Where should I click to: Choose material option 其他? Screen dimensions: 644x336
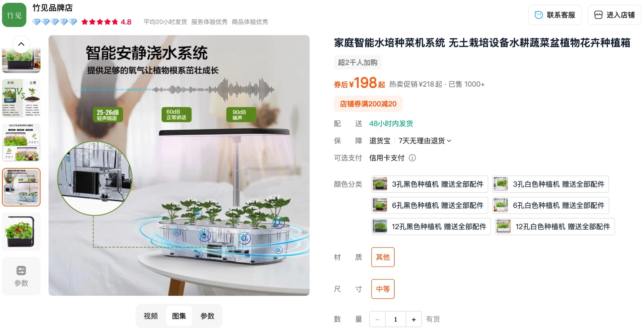click(x=383, y=257)
